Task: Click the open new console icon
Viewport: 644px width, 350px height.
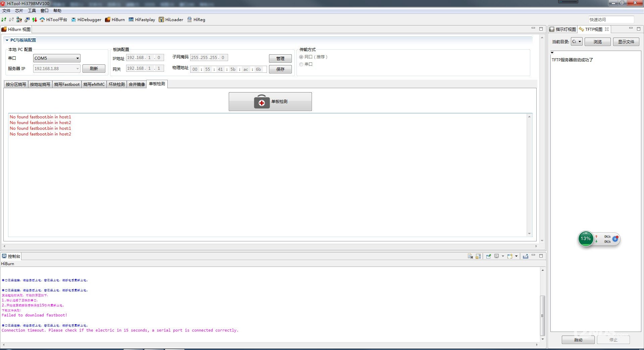Action: (510, 256)
